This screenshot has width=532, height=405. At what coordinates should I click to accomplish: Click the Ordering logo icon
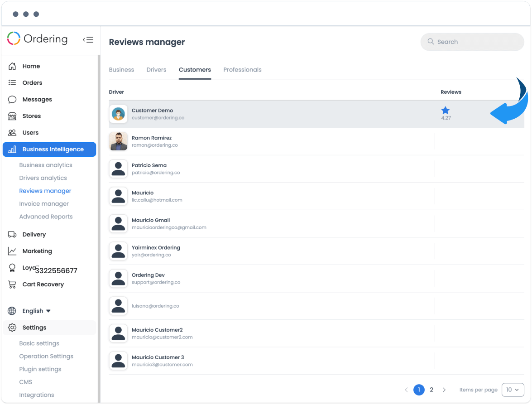coord(14,39)
